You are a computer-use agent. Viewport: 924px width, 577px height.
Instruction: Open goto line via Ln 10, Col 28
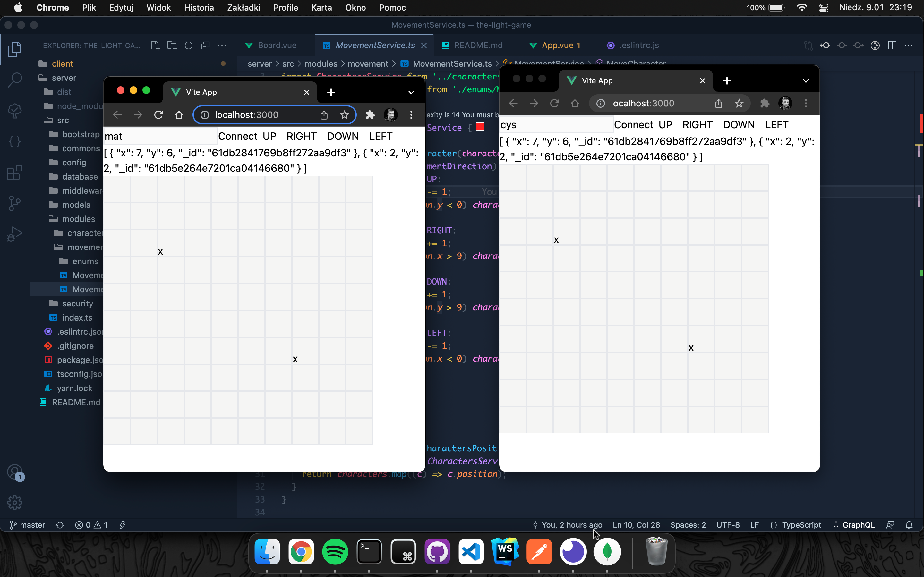(x=636, y=525)
